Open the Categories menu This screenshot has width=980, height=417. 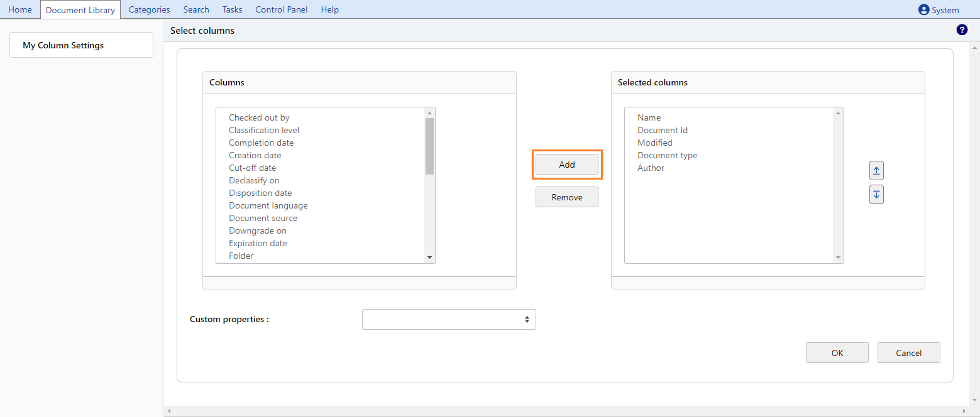(149, 9)
